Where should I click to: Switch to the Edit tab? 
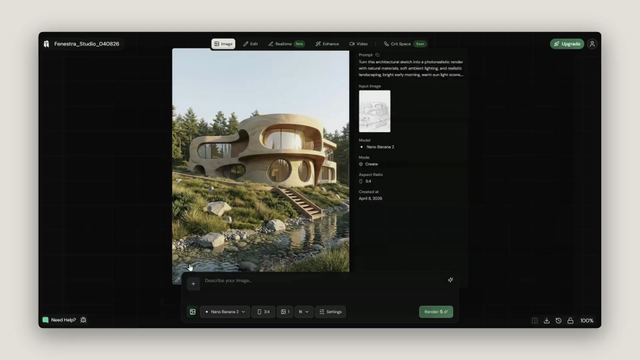[250, 44]
